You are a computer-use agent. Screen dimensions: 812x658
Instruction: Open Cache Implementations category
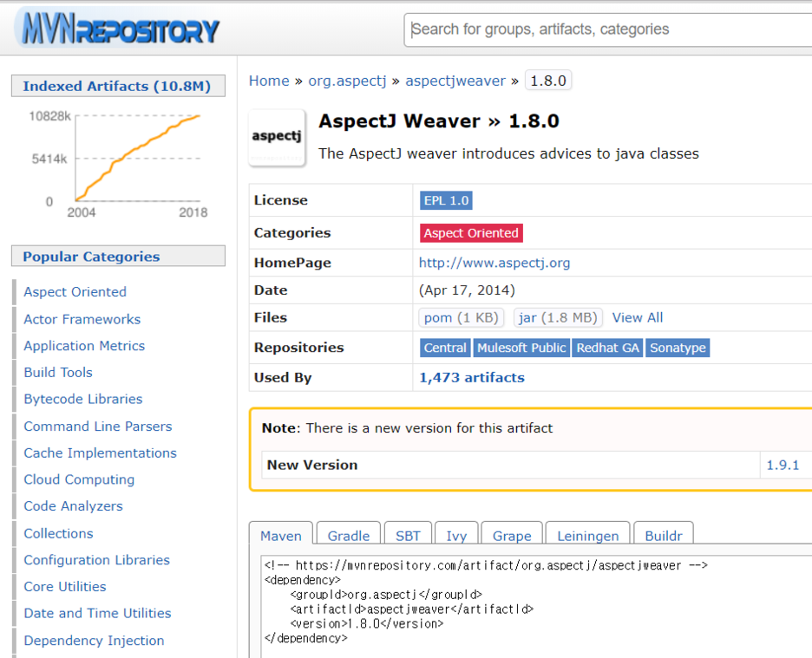100,453
